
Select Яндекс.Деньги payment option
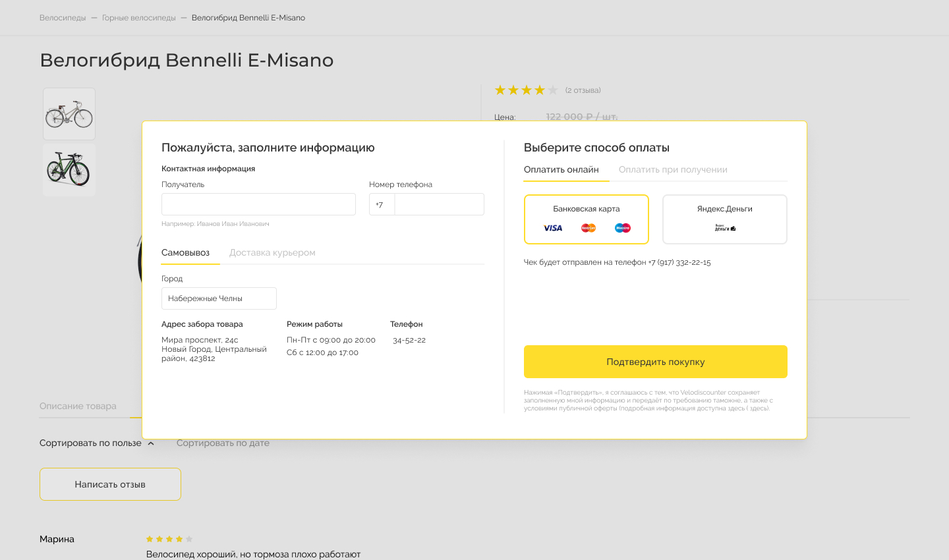(725, 219)
